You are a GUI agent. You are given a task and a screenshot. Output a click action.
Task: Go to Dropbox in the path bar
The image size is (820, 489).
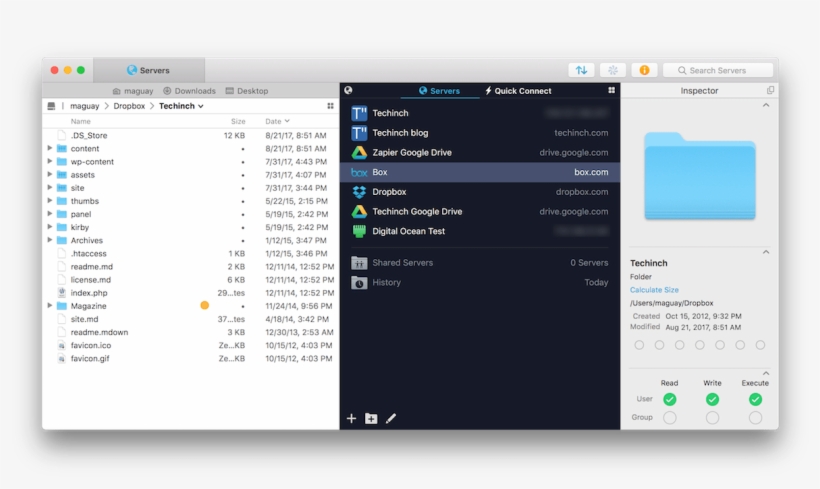(x=129, y=106)
